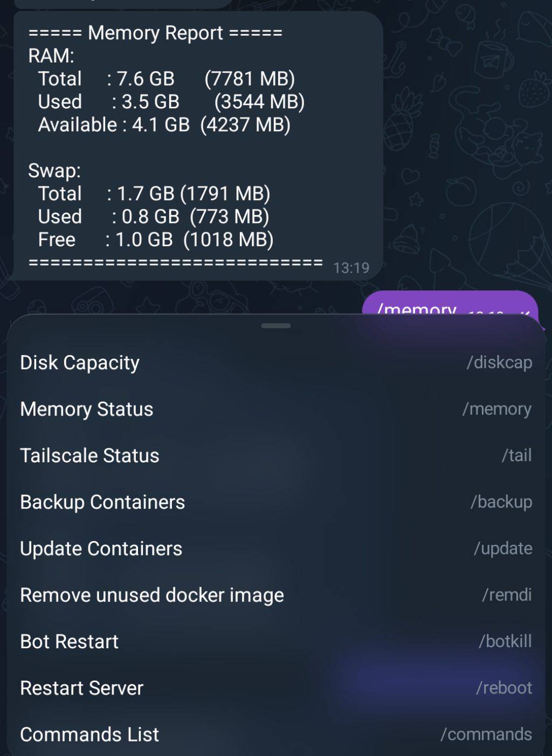552x756 pixels.
Task: Run the Backup Containers command
Action: point(102,502)
